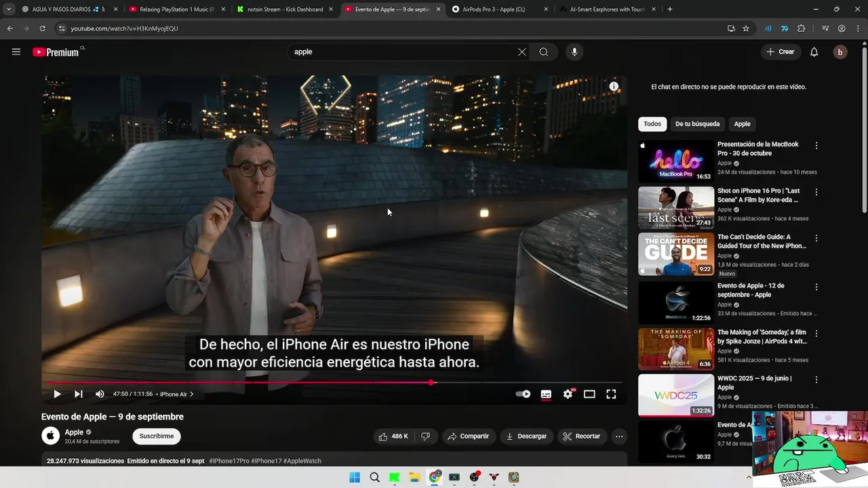This screenshot has height=488, width=868.
Task: Open OBS Studio from taskbar
Action: [x=475, y=477]
